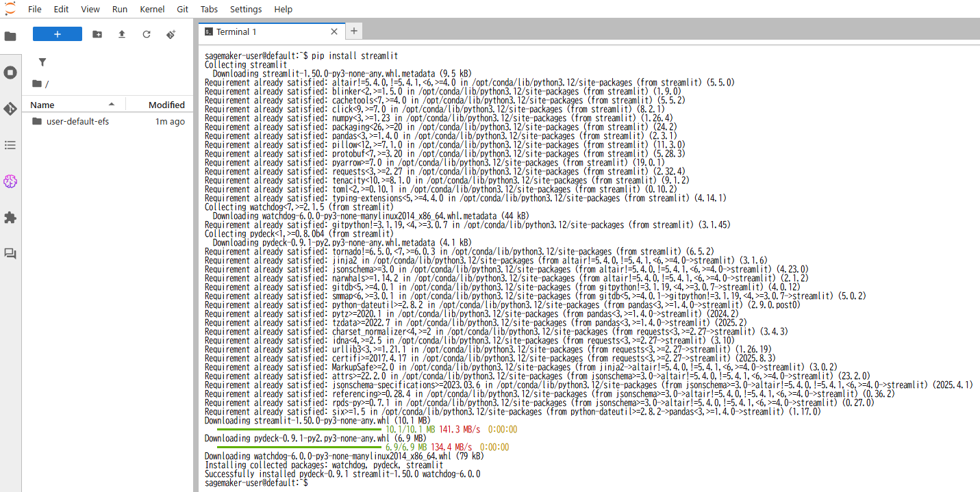Open the Extension Manager puzzle icon
980x492 pixels.
(x=10, y=218)
